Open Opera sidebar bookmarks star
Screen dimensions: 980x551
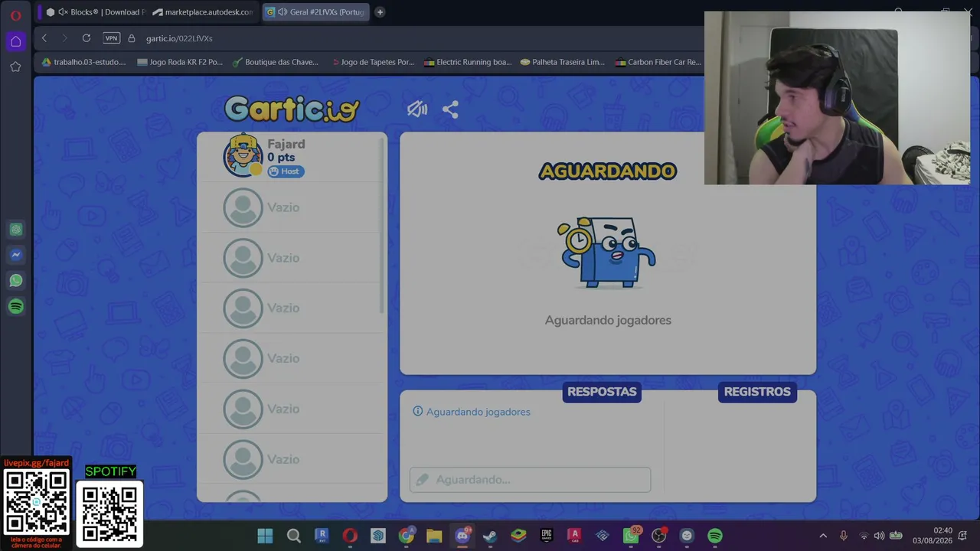15,67
